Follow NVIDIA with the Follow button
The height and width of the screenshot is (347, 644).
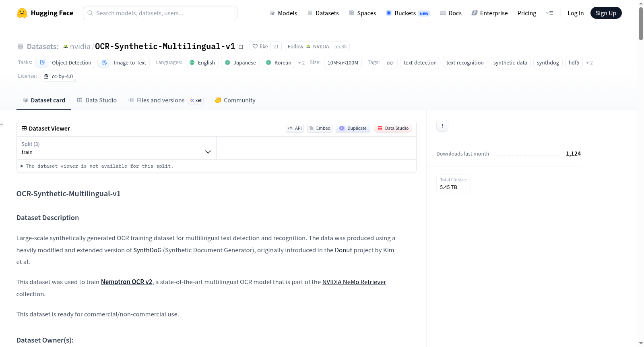pos(308,46)
